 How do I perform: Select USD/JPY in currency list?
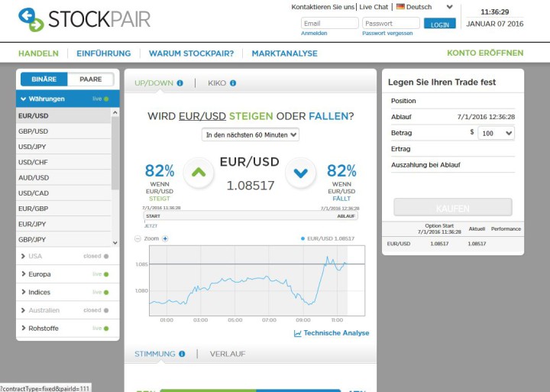63,147
